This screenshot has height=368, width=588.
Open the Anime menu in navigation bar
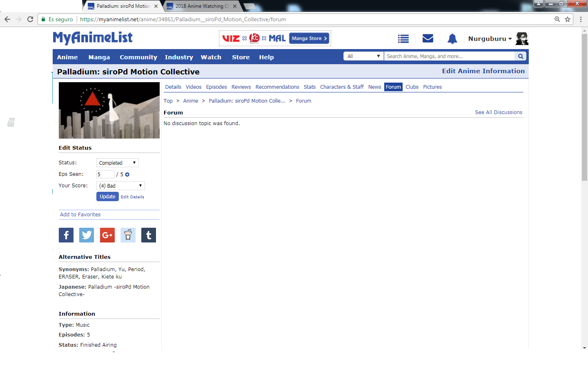coord(67,57)
